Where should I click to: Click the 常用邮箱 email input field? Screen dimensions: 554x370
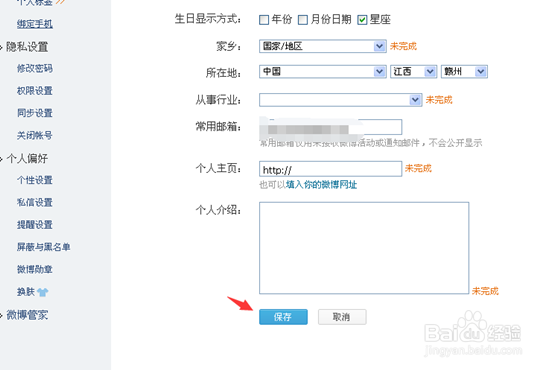(x=330, y=127)
